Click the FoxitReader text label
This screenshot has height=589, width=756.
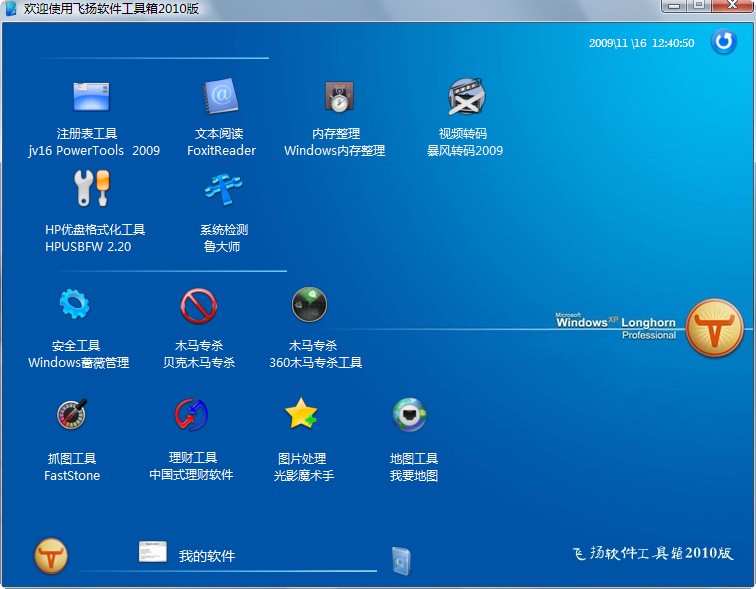221,150
